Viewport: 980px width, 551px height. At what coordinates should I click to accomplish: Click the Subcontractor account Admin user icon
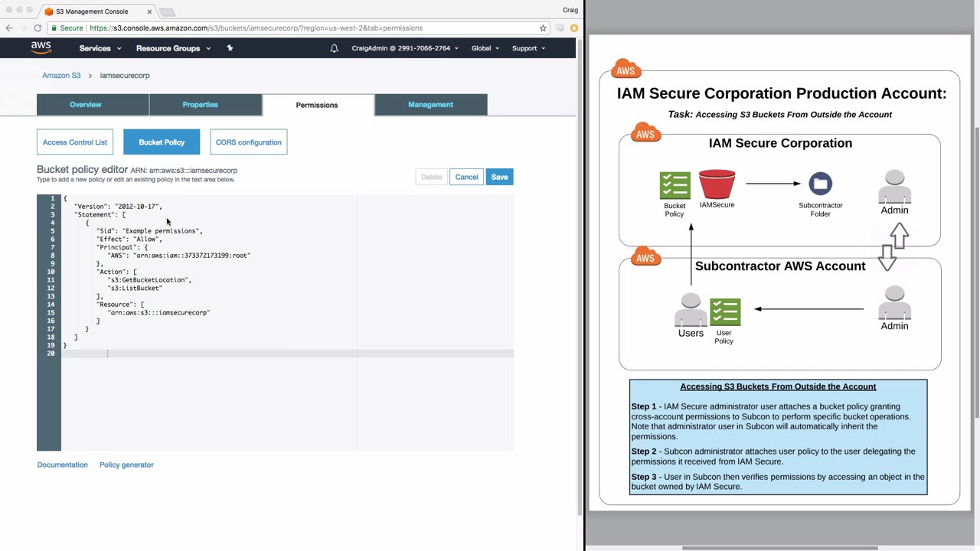pyautogui.click(x=894, y=302)
